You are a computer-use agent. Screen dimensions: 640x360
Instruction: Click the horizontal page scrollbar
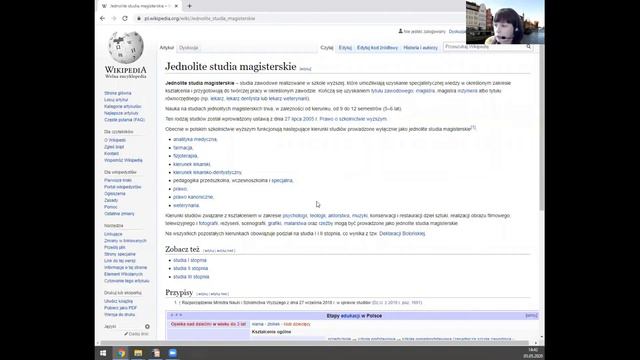point(314,343)
